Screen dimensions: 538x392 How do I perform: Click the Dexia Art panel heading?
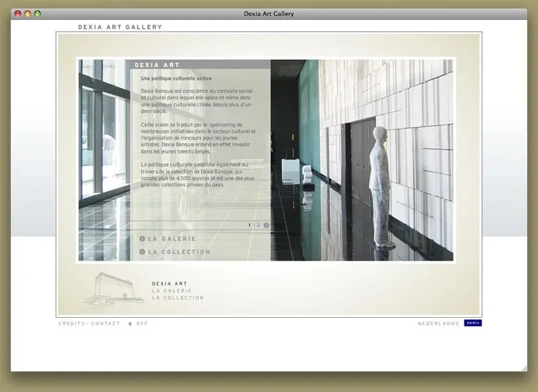pos(157,65)
